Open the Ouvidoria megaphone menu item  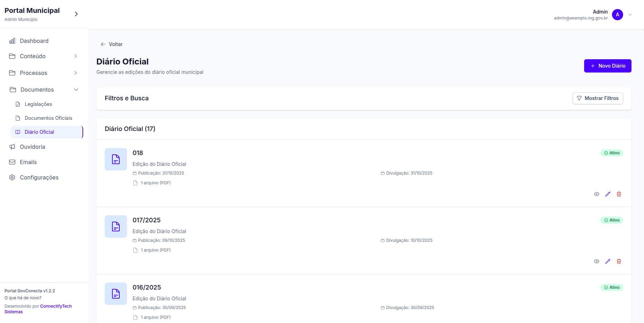coord(32,147)
